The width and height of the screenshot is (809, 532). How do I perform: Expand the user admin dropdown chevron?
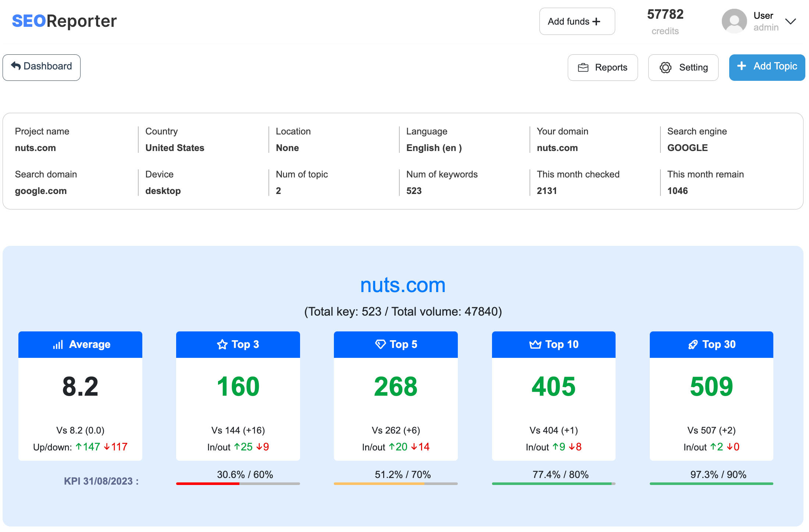coord(790,21)
